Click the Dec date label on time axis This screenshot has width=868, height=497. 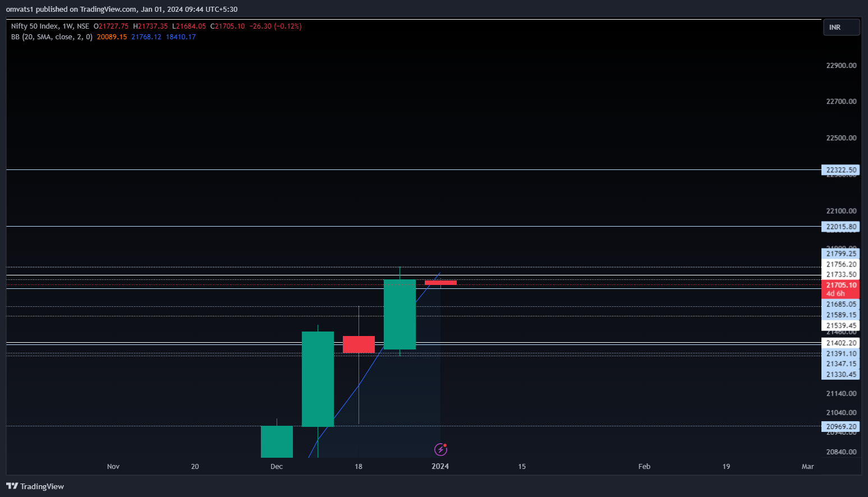click(277, 466)
